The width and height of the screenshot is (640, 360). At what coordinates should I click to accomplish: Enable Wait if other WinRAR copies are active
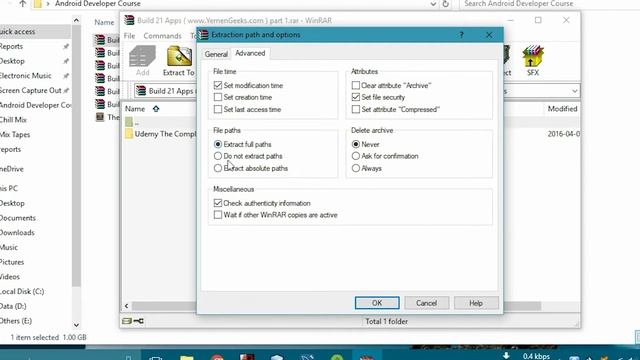(x=218, y=215)
